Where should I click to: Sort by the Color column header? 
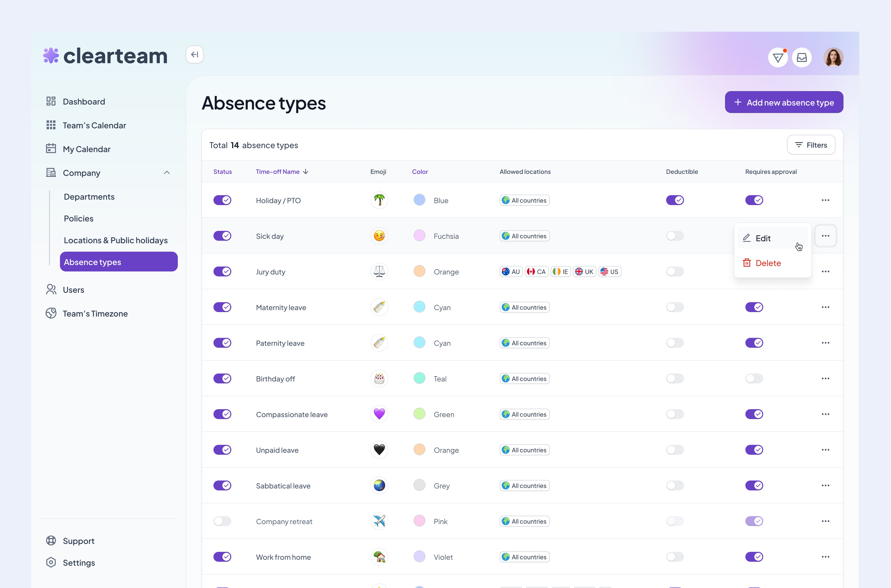click(x=420, y=171)
